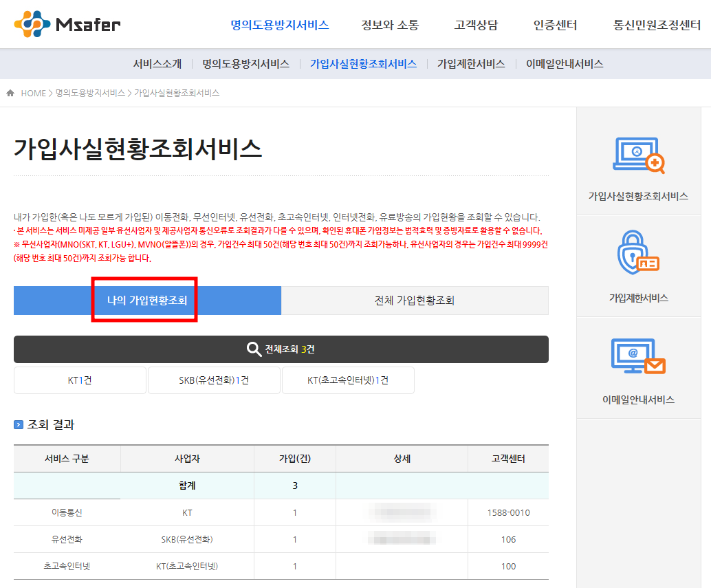Go to 가입사실현황조회서비스 submenu item
The height and width of the screenshot is (588, 711).
coord(363,64)
